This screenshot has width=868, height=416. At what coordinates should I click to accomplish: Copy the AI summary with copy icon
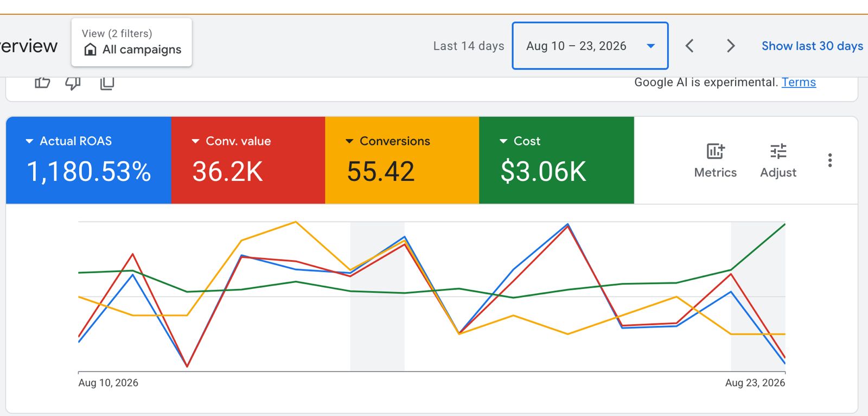click(x=107, y=83)
